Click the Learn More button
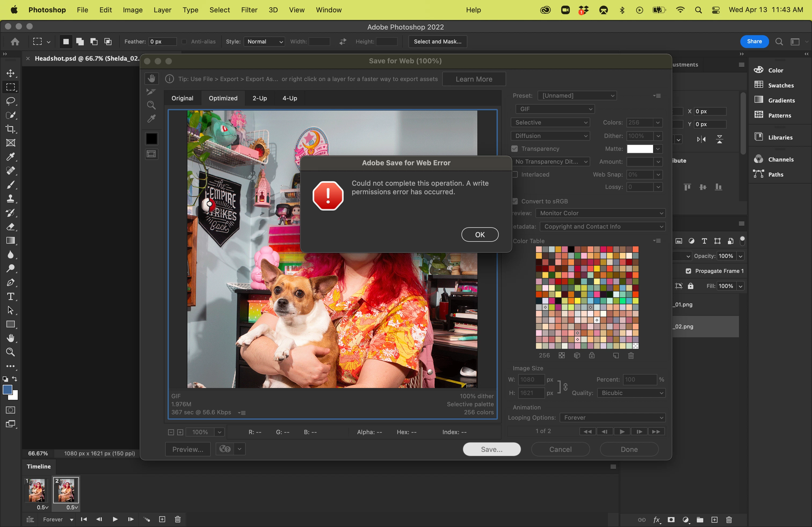Image resolution: width=812 pixels, height=527 pixels. [474, 79]
